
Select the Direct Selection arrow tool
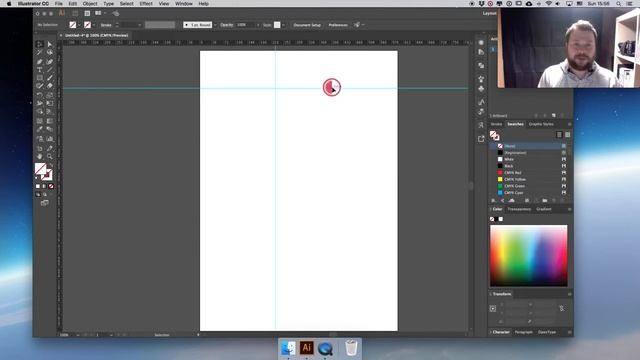pos(50,44)
